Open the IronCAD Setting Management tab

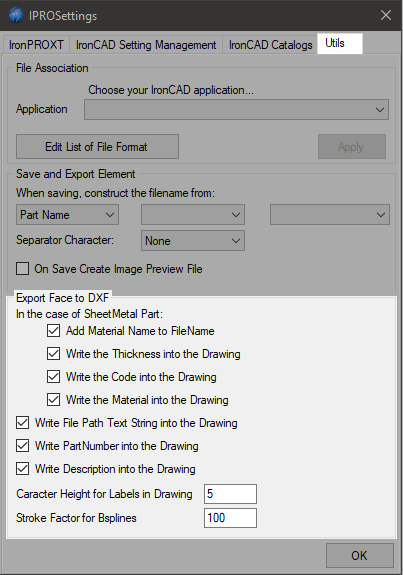click(146, 45)
